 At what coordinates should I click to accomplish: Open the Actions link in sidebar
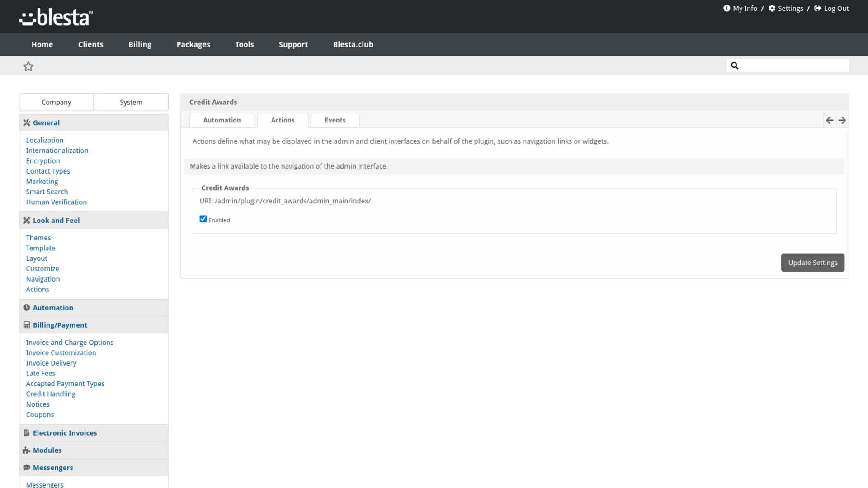tap(38, 289)
